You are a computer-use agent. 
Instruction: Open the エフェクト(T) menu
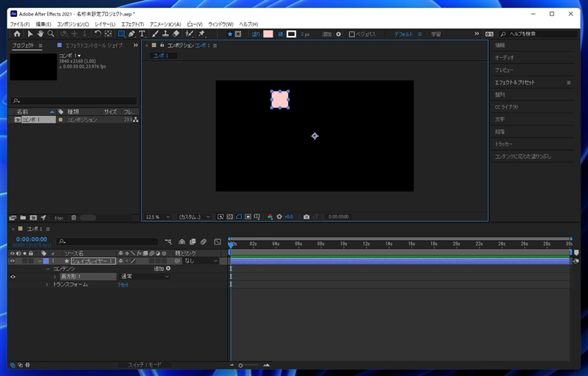[x=132, y=24]
